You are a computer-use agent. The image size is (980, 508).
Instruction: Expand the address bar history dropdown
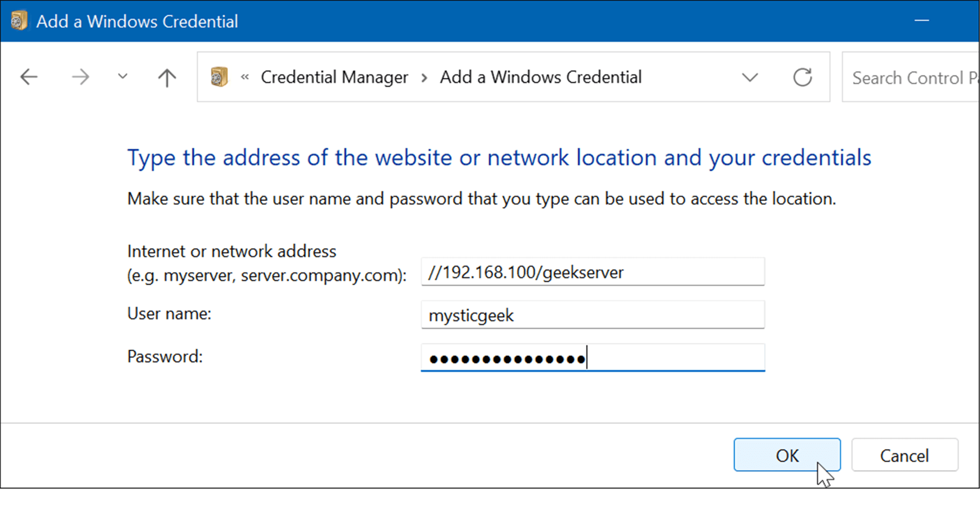click(x=749, y=77)
